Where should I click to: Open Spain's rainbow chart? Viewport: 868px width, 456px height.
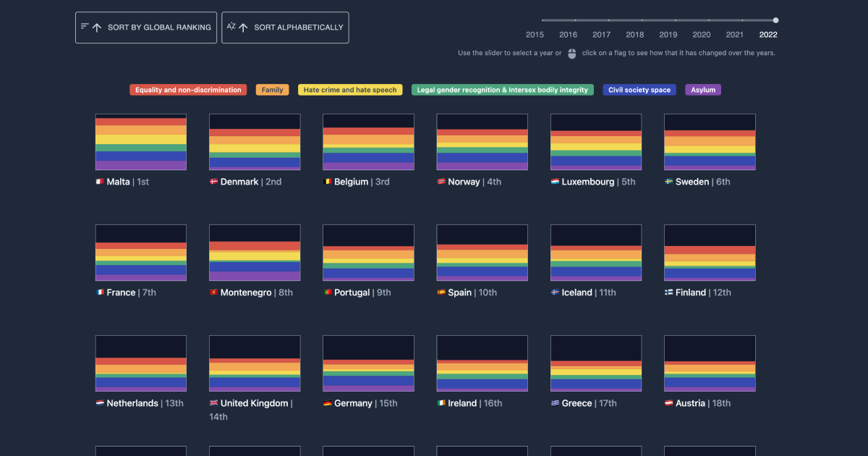[482, 253]
